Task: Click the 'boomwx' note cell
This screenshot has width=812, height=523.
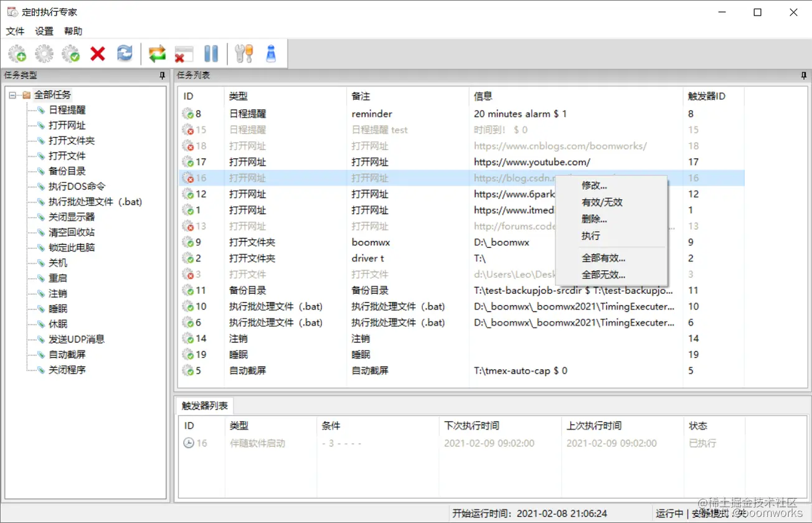Action: (x=371, y=242)
